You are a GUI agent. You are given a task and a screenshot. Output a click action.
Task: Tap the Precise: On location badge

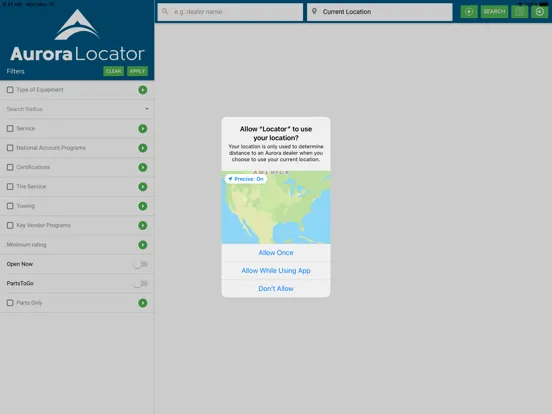click(246, 179)
